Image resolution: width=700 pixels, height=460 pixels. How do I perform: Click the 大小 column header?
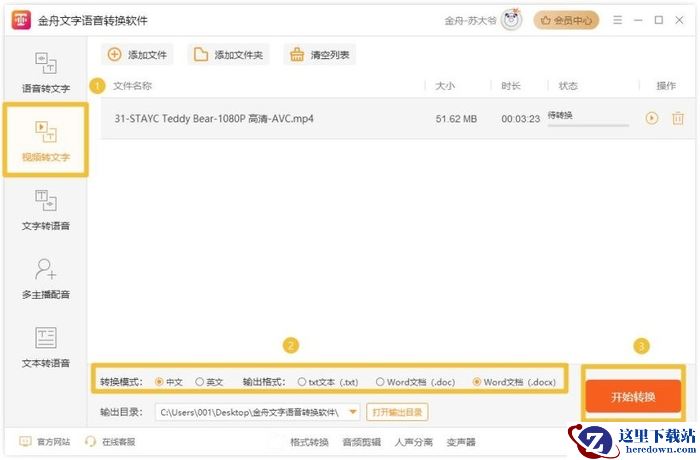click(445, 86)
